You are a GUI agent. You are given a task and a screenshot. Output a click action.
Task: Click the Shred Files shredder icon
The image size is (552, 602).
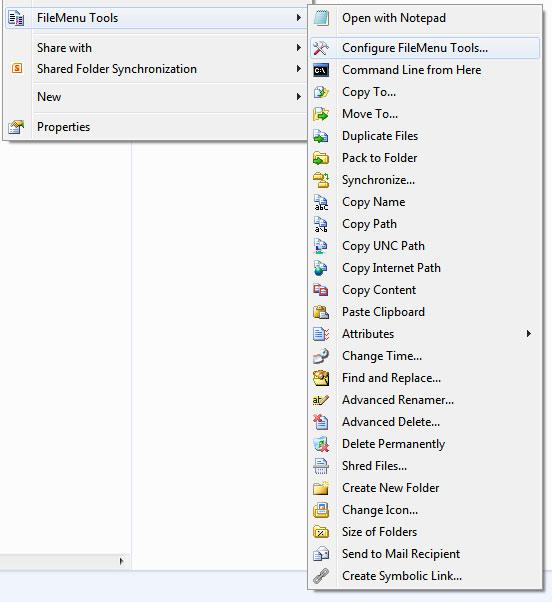click(x=321, y=466)
